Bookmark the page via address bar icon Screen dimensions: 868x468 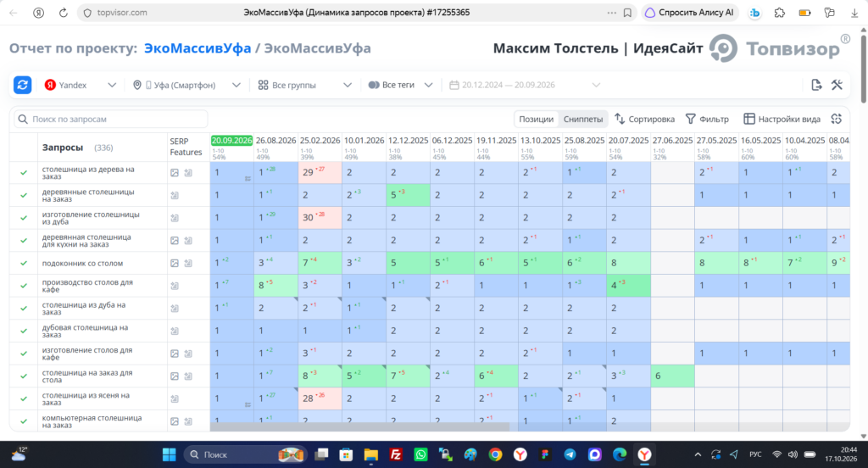pyautogui.click(x=627, y=12)
